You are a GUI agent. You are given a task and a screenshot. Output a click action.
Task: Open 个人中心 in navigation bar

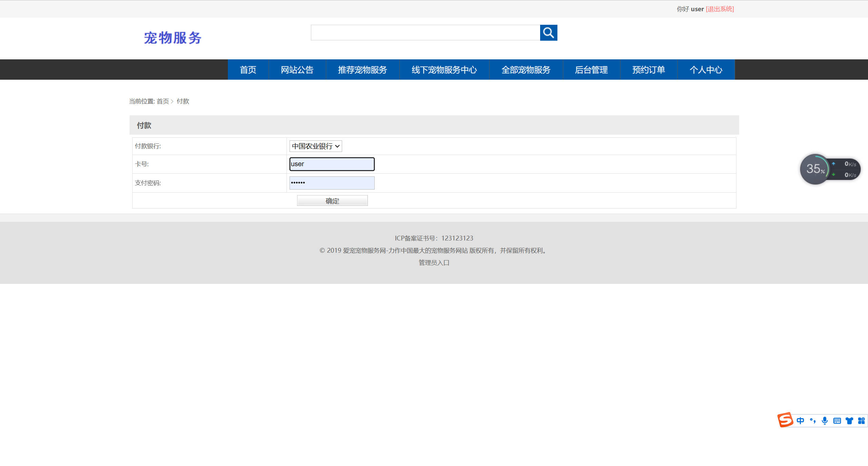coord(706,70)
